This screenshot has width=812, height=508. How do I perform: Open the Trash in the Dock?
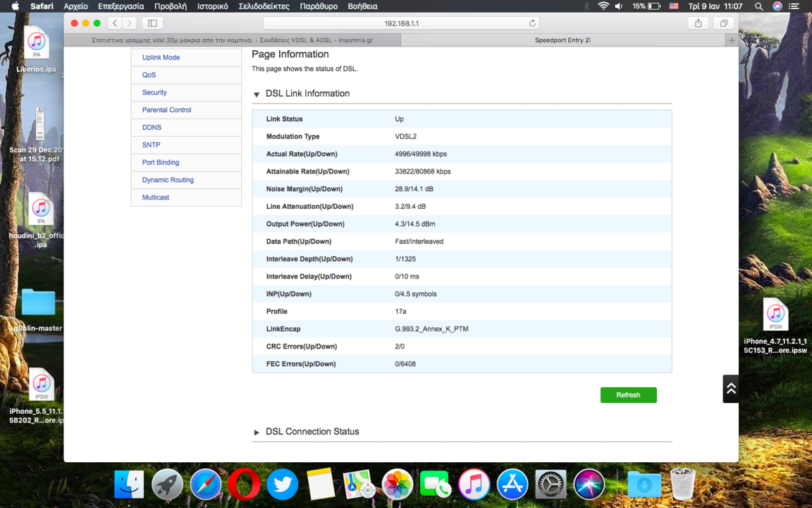point(682,483)
